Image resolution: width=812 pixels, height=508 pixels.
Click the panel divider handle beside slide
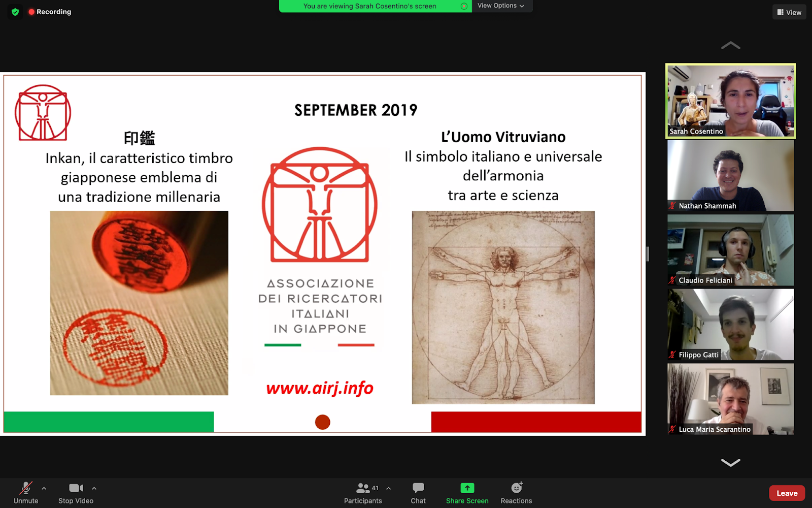(x=648, y=254)
